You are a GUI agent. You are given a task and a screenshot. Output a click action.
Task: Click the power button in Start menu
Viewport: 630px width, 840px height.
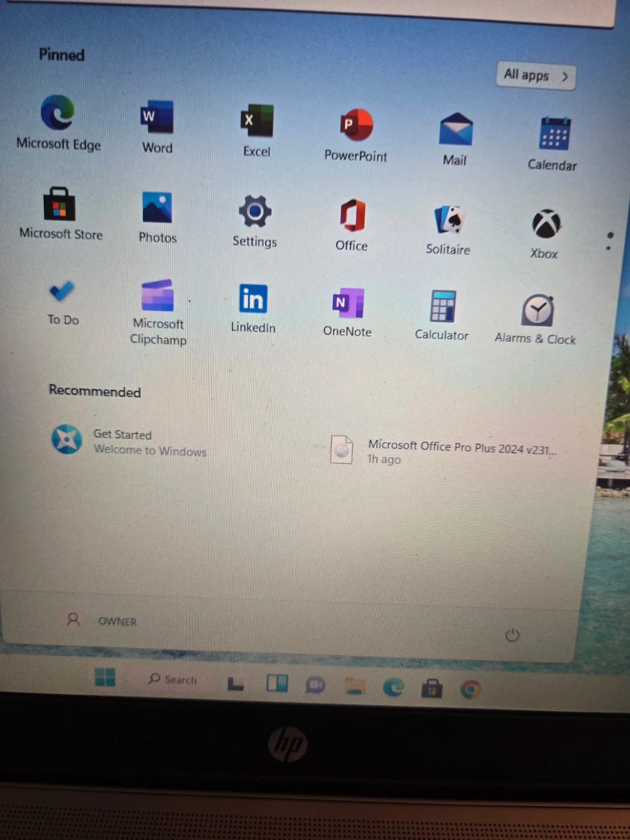pyautogui.click(x=512, y=635)
